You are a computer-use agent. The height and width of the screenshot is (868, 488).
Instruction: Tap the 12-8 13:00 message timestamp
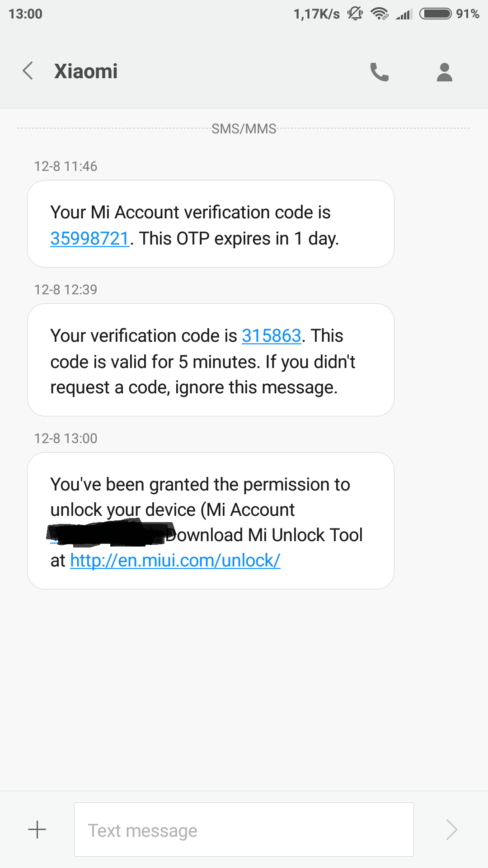pos(66,439)
